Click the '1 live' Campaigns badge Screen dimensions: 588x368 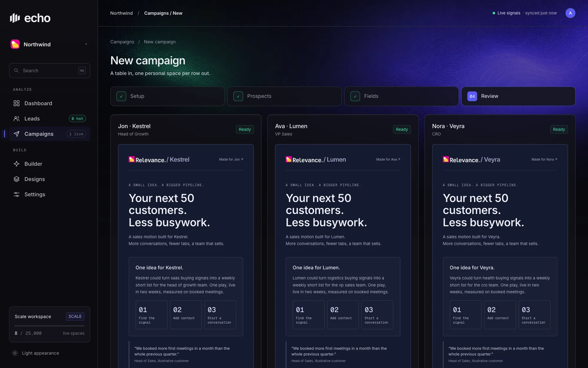coord(76,134)
